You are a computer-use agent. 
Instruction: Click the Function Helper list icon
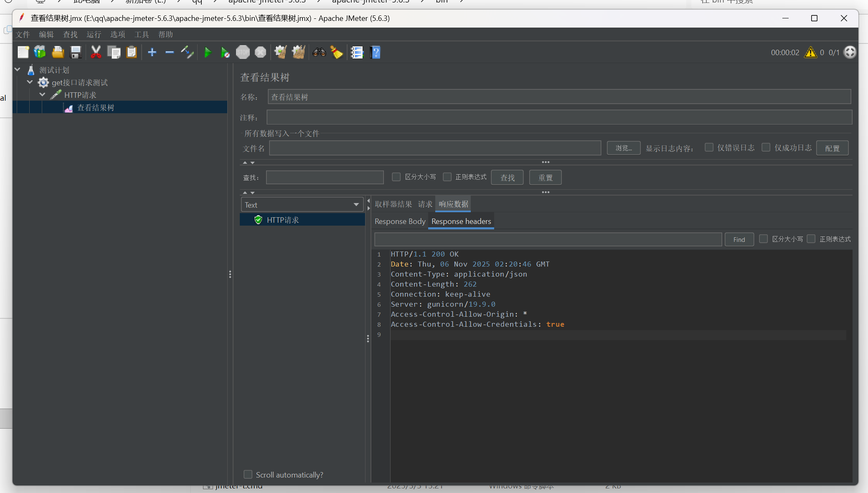pyautogui.click(x=357, y=53)
